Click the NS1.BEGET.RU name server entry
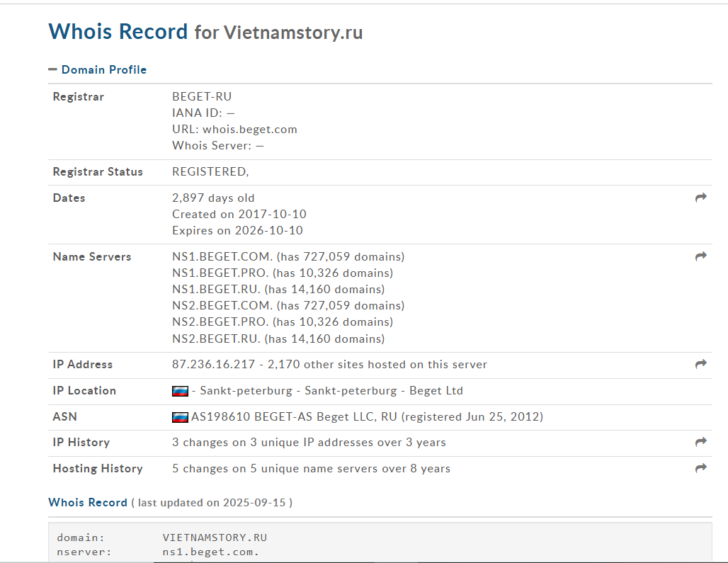Screen dimensions: 728x563 coord(278,289)
